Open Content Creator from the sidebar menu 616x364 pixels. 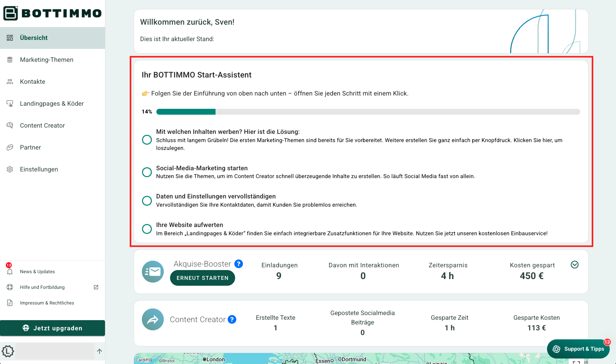click(x=53, y=126)
